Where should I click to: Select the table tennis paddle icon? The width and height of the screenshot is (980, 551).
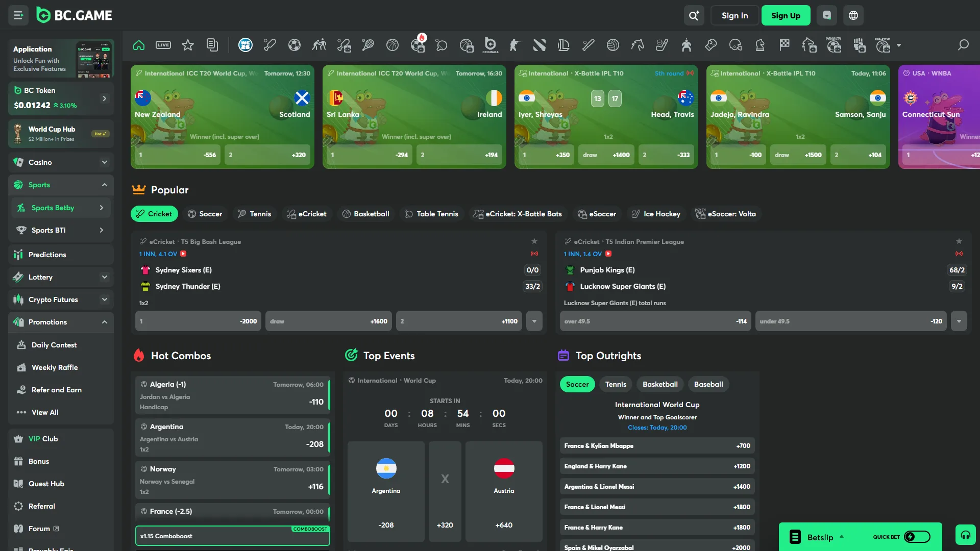442,45
